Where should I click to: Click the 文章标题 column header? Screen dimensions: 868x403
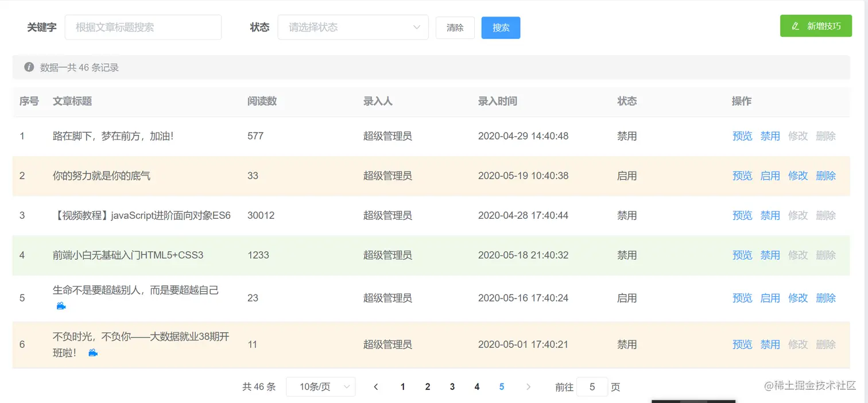[72, 101]
